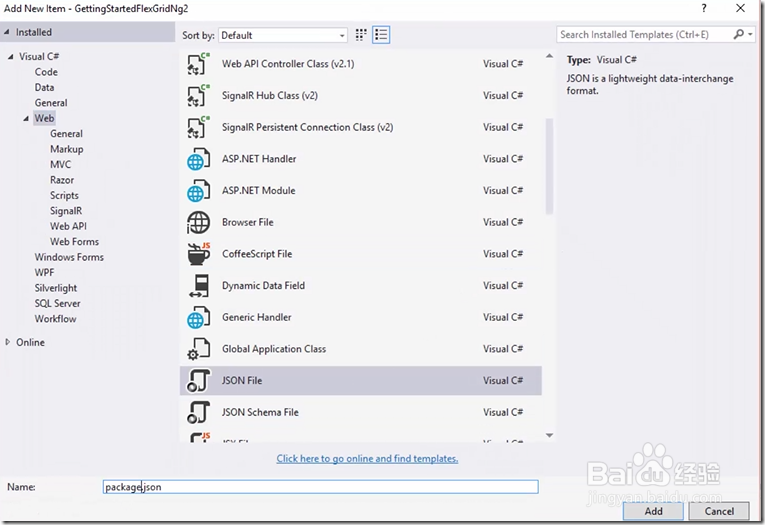
Task: Click the Browser File globe icon
Action: click(x=199, y=222)
